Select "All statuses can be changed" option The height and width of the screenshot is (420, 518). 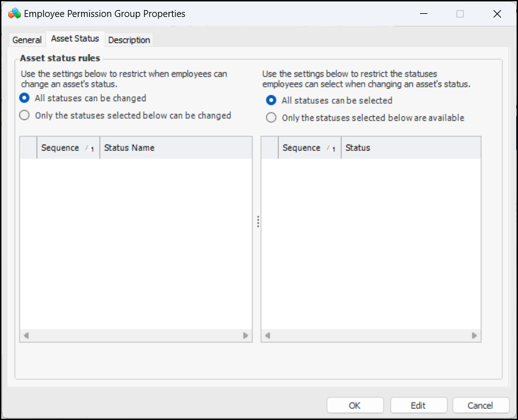click(25, 98)
